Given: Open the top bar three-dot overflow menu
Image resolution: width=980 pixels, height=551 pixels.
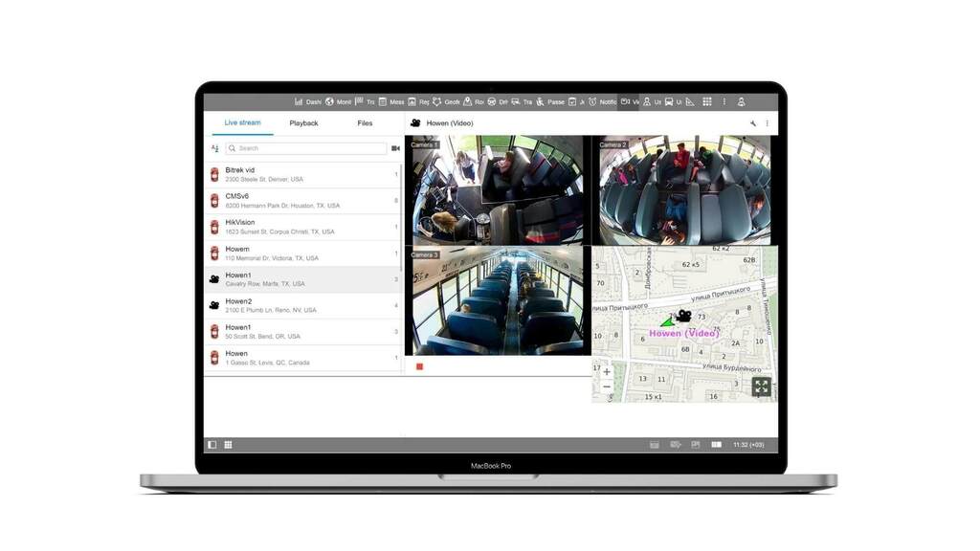Looking at the screenshot, I should point(724,101).
